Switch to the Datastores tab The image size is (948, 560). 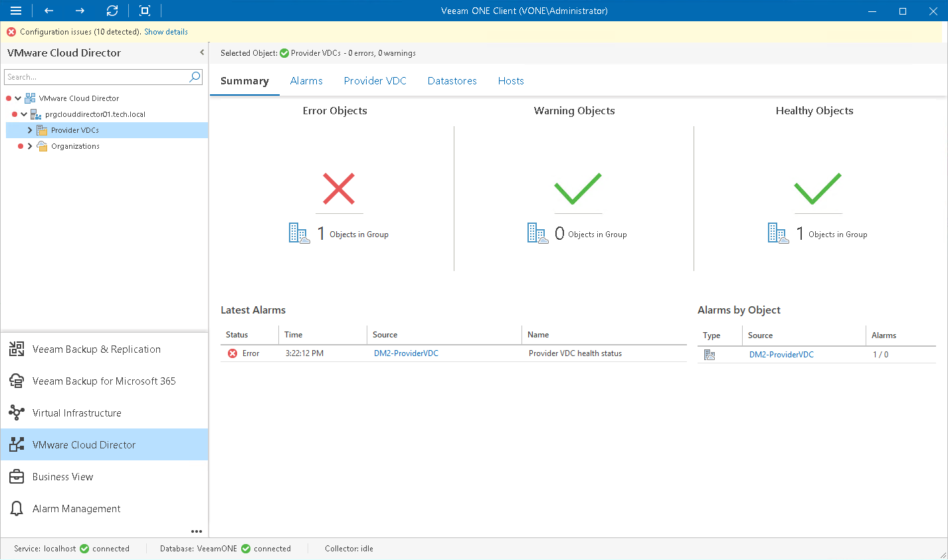452,81
